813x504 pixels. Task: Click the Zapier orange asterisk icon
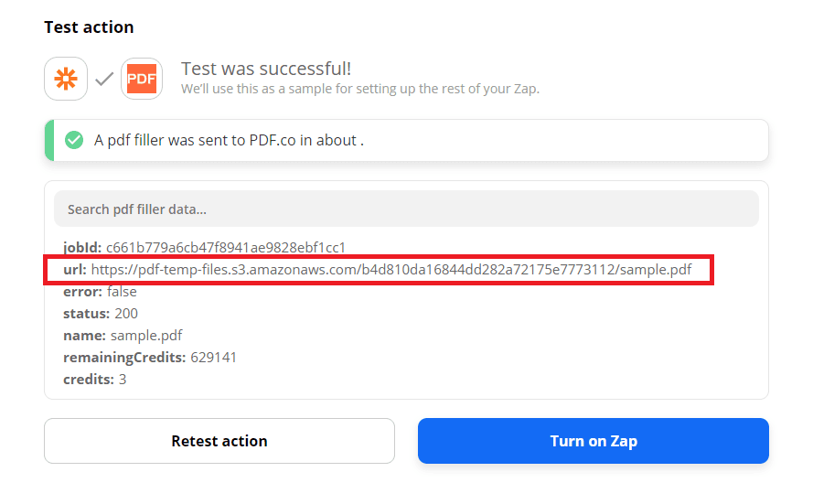[66, 80]
